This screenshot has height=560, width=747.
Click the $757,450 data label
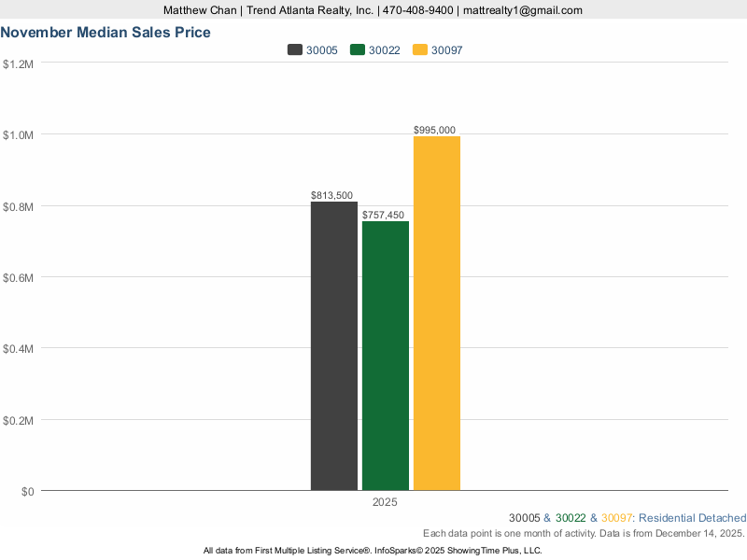click(x=384, y=215)
